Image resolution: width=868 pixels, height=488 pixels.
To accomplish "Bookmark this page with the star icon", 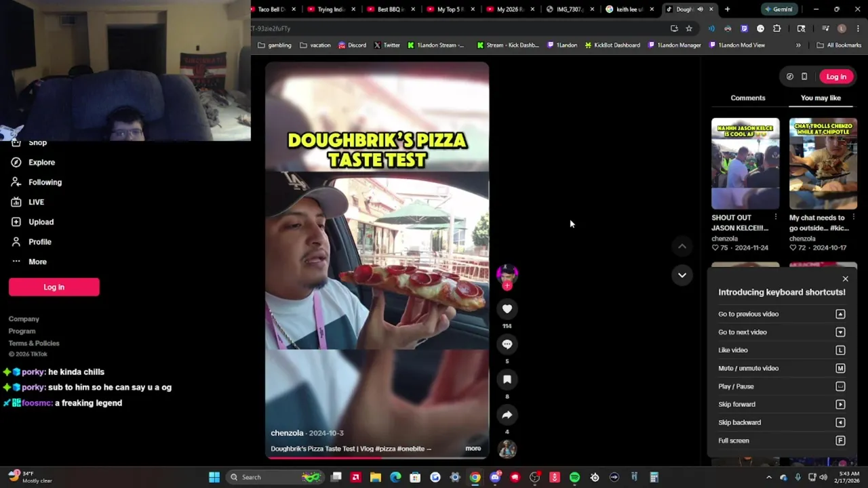I will point(689,28).
